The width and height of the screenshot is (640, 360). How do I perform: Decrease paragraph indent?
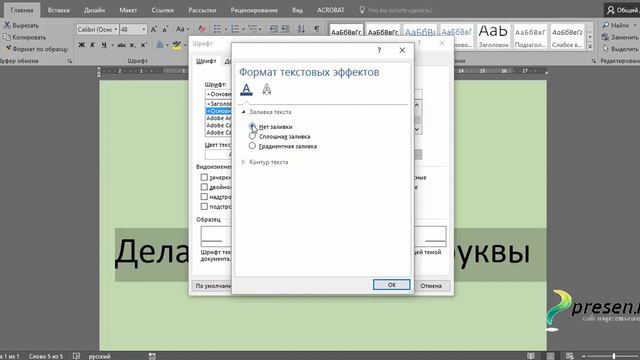coord(273,29)
